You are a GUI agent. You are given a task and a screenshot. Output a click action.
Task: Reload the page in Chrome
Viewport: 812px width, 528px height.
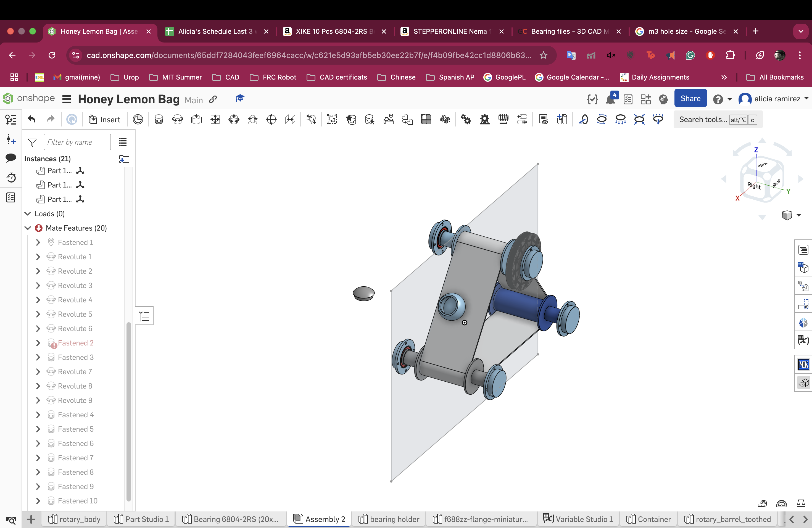coord(52,55)
